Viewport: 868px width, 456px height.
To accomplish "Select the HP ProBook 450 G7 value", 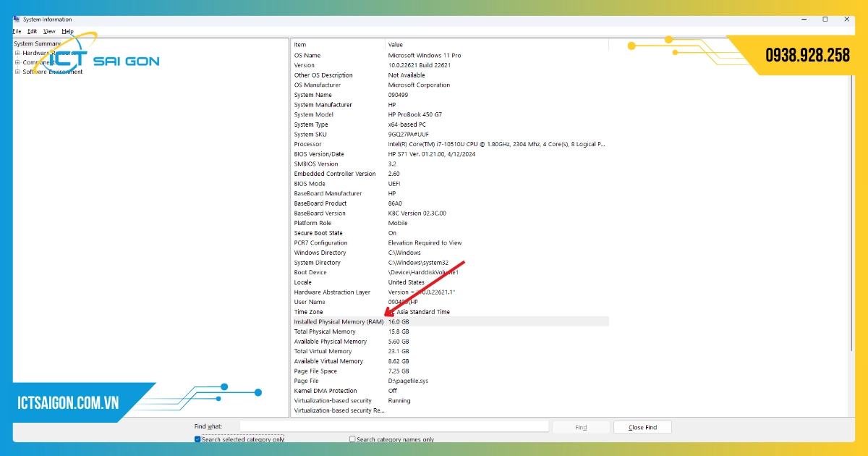I will [416, 114].
